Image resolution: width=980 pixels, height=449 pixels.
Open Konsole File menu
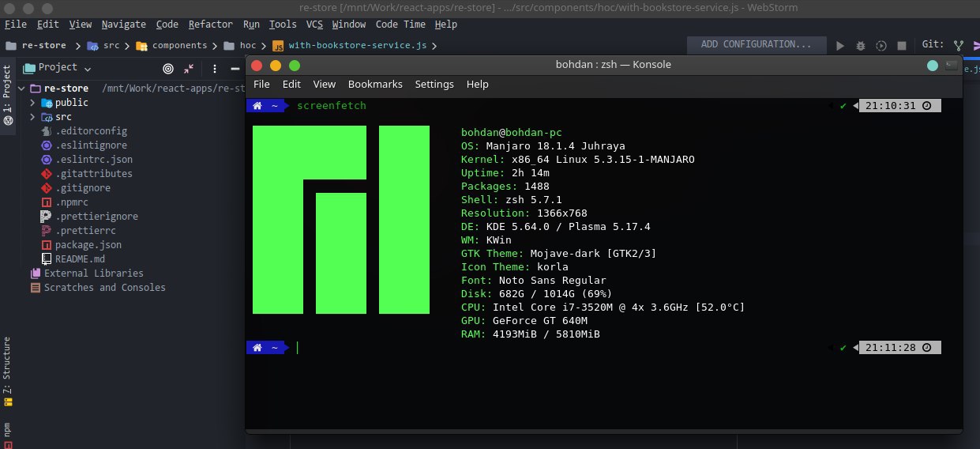[x=261, y=85]
